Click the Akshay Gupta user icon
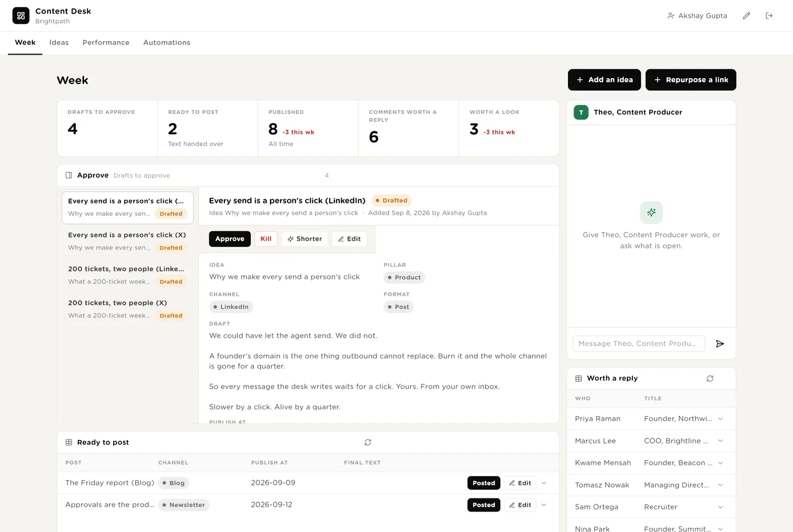Screen dimensions: 793x532 [x=671, y=16]
